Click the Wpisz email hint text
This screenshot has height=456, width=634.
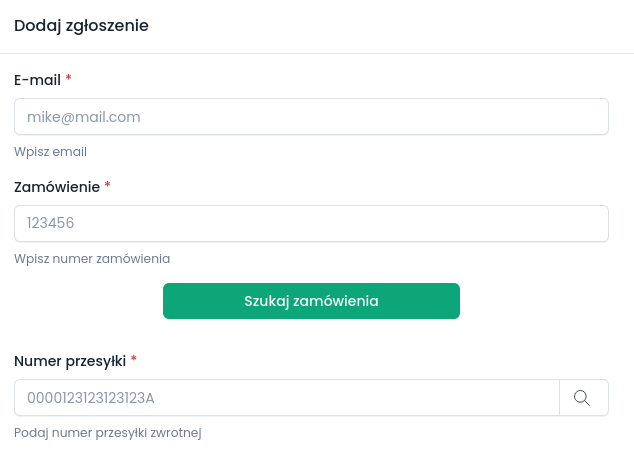point(50,152)
